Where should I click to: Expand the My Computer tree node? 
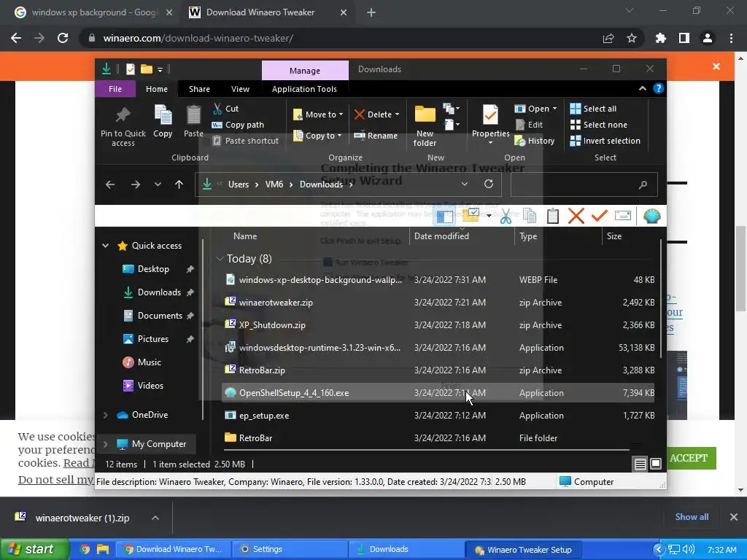(105, 444)
